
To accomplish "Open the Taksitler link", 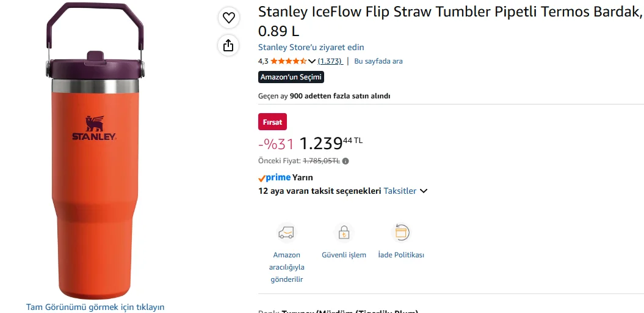I will [x=400, y=191].
